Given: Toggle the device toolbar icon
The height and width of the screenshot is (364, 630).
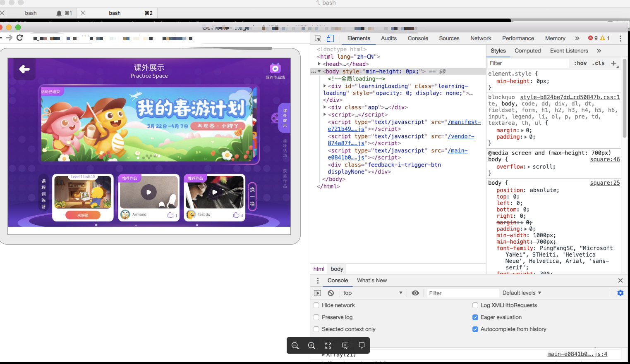Looking at the screenshot, I should point(330,38).
